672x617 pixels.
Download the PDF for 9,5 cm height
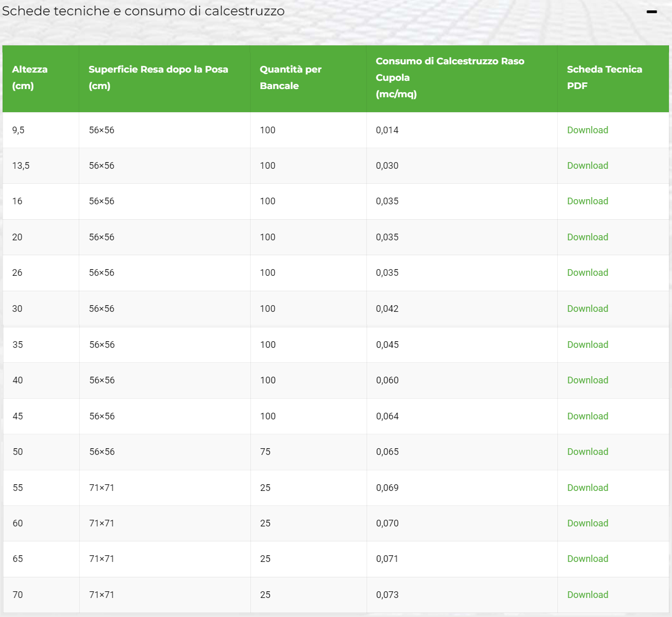pyautogui.click(x=587, y=130)
